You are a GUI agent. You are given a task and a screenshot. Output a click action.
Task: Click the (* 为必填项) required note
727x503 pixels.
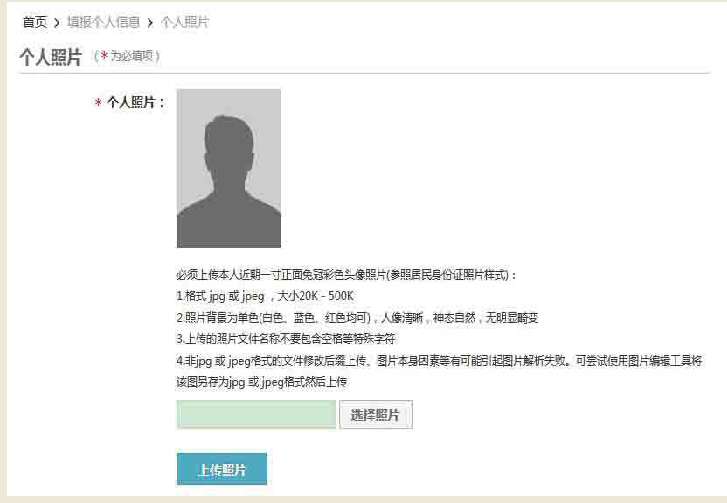click(127, 56)
